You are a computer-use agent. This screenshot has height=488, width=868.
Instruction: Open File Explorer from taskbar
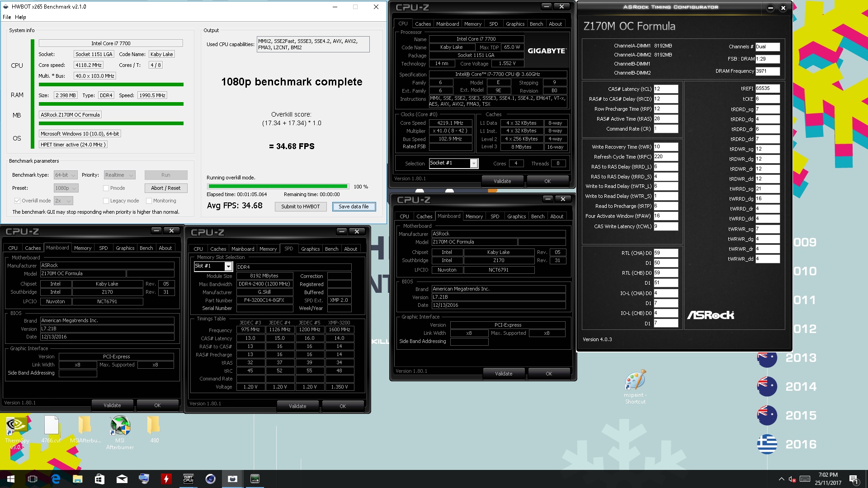[x=77, y=479]
